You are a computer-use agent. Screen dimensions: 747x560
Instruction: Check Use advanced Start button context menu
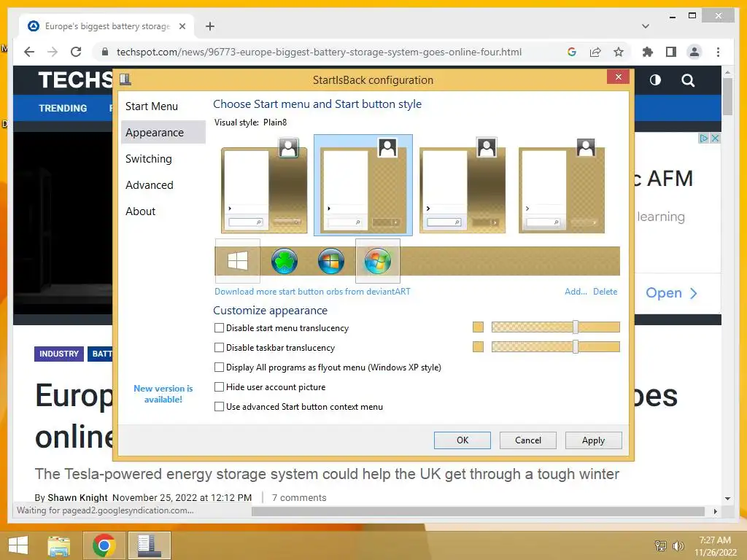click(219, 407)
